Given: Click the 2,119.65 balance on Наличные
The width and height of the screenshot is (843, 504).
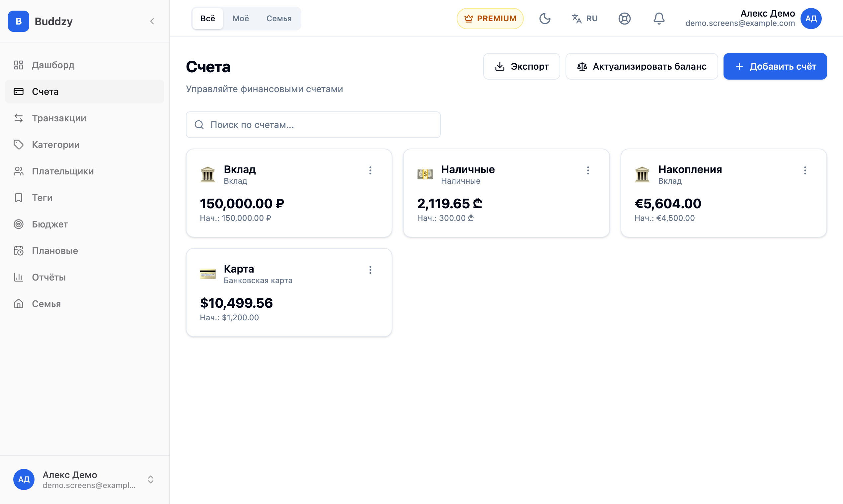Looking at the screenshot, I should pos(450,204).
